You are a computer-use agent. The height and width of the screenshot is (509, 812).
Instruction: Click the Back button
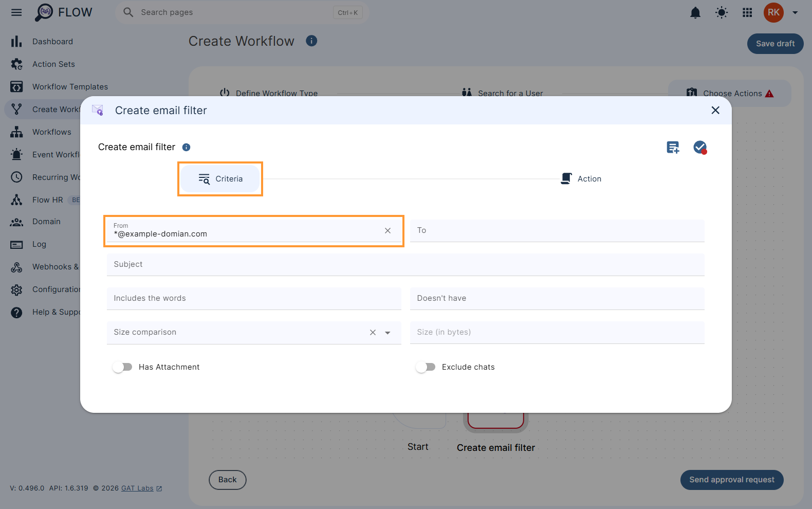pyautogui.click(x=228, y=480)
